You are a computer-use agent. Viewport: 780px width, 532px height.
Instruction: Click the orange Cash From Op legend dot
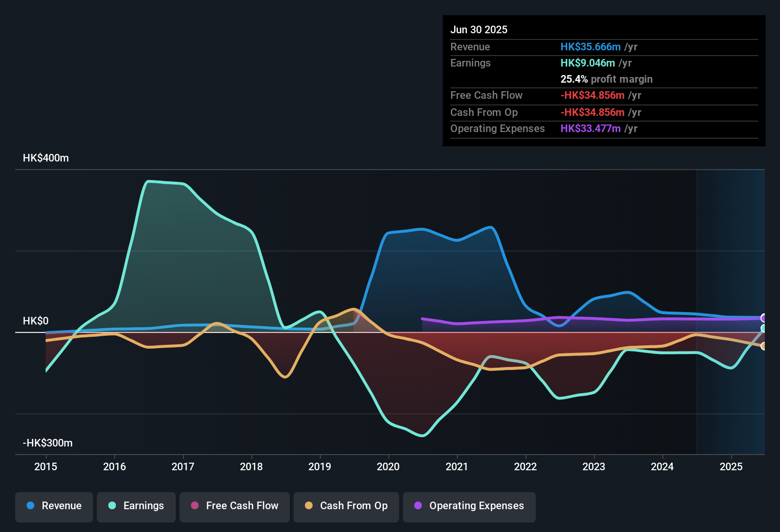[x=308, y=506]
